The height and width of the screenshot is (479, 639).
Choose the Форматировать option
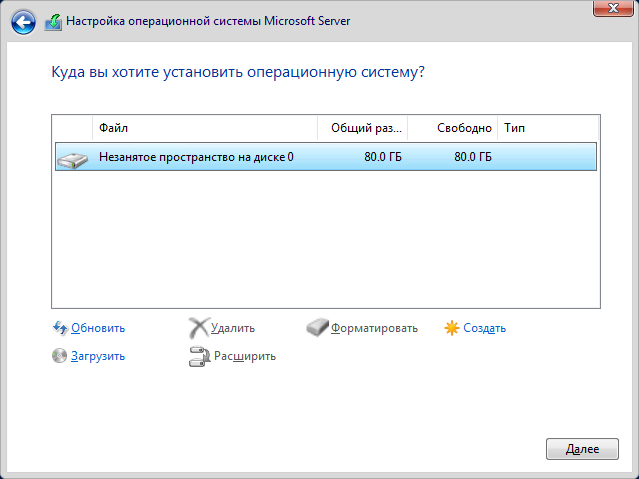374,328
